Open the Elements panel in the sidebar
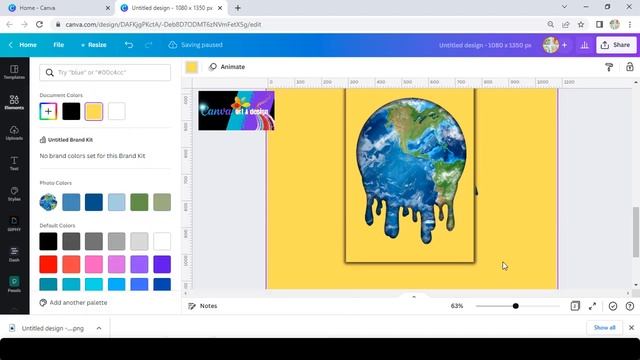The height and width of the screenshot is (360, 640). point(14,102)
